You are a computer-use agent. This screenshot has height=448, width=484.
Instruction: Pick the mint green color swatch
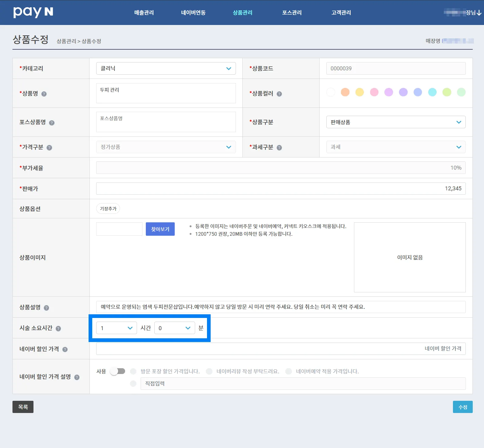pos(461,92)
